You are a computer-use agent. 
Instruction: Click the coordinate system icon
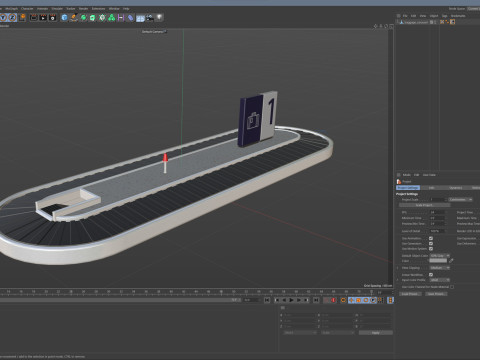(x=23, y=17)
